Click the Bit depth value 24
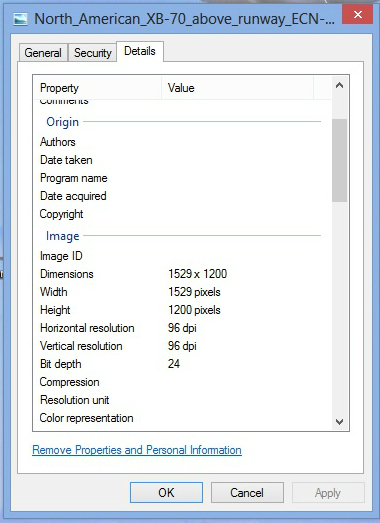Image resolution: width=380 pixels, height=523 pixels. 174,364
